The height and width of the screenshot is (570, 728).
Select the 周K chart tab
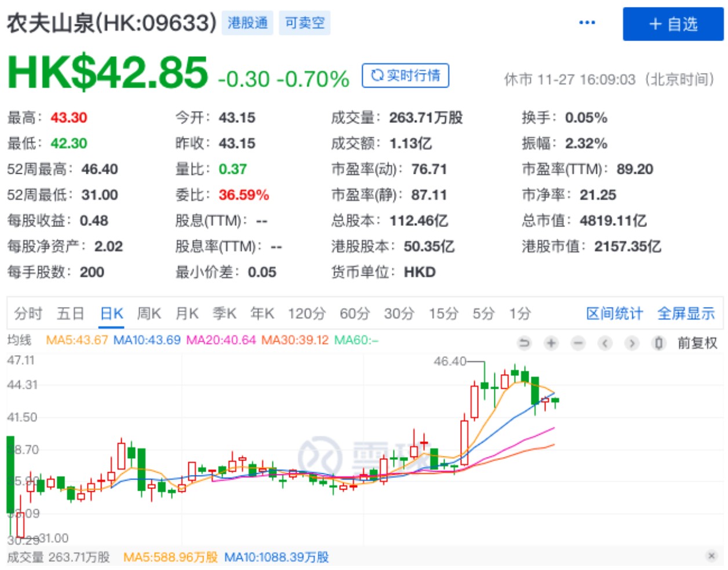pos(149,314)
